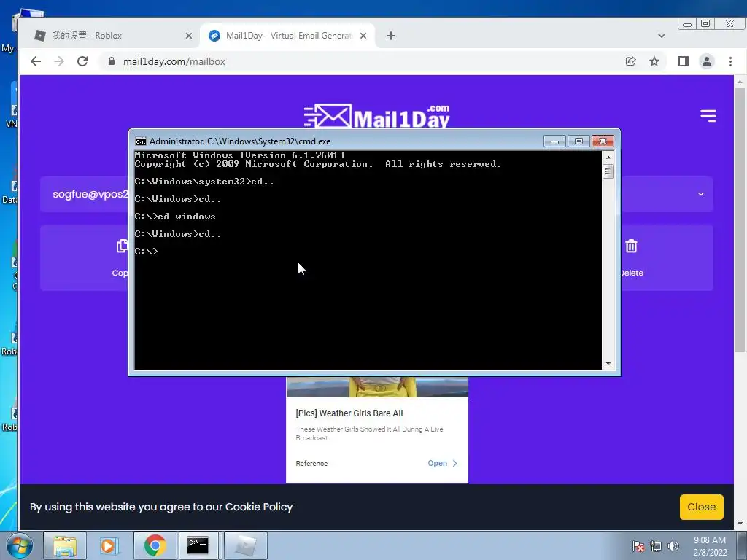The width and height of the screenshot is (747, 560).
Task: Click the cmd scrollbar thumb
Action: (x=608, y=171)
